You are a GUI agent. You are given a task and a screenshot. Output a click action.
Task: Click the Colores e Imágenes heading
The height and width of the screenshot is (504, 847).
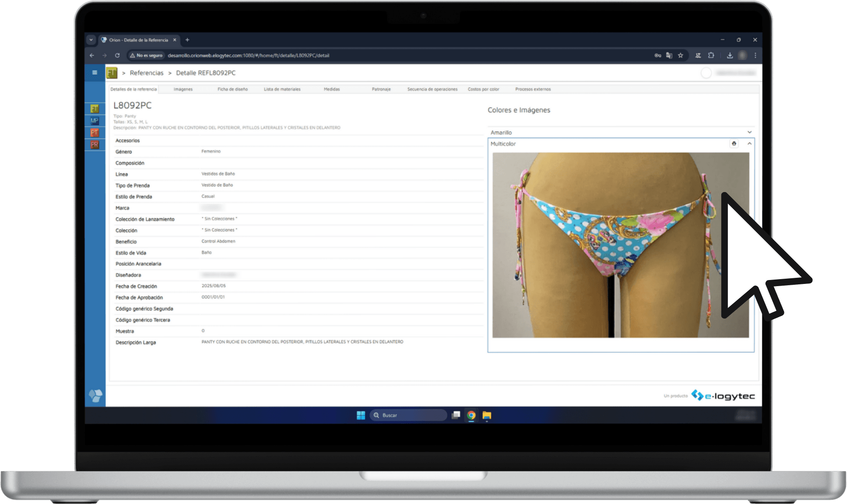click(x=519, y=110)
